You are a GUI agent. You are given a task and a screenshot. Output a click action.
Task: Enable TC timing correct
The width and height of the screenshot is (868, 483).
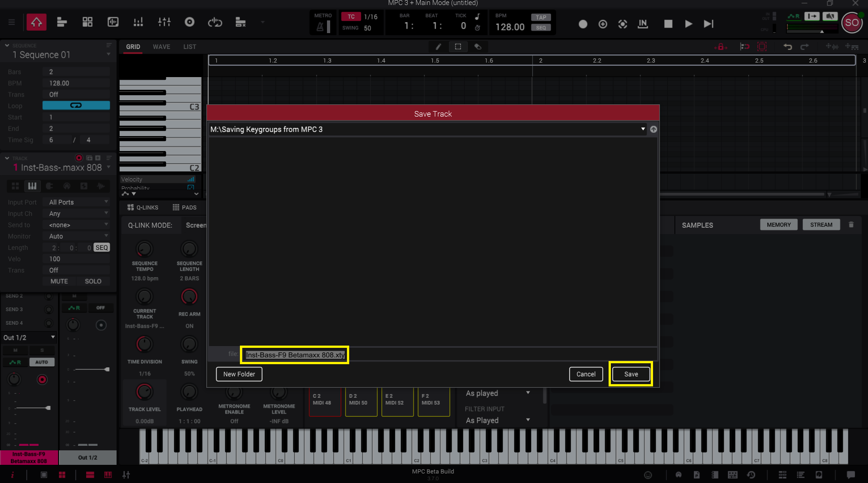point(351,17)
